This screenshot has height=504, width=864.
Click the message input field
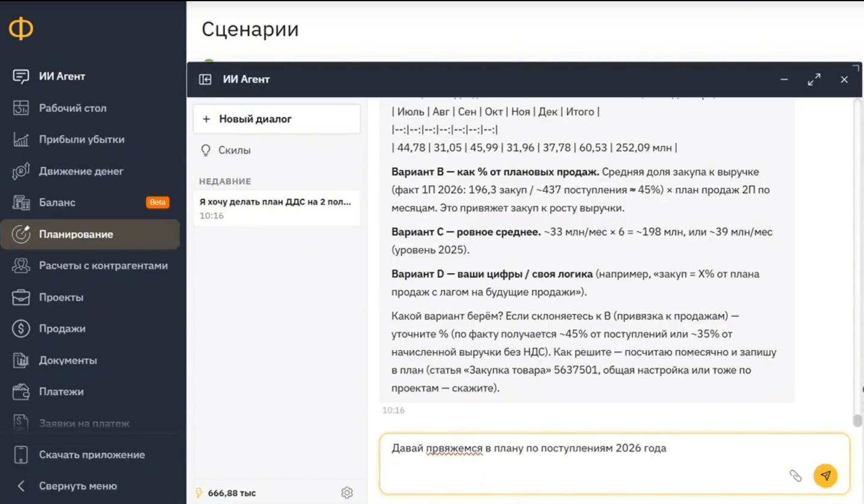click(x=614, y=463)
